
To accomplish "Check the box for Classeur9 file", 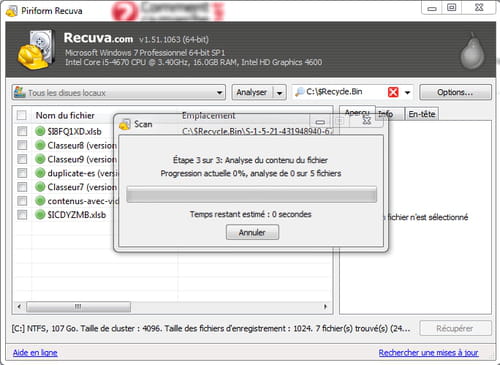I will [22, 159].
